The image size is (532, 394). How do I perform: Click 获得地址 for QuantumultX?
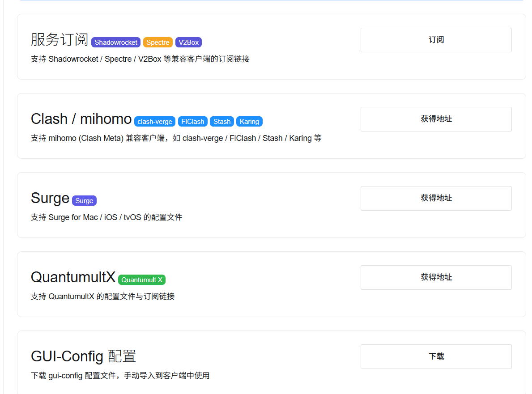coord(436,277)
